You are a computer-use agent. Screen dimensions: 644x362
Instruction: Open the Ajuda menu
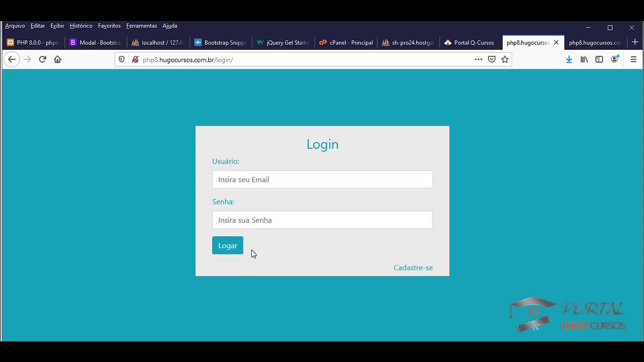(170, 26)
